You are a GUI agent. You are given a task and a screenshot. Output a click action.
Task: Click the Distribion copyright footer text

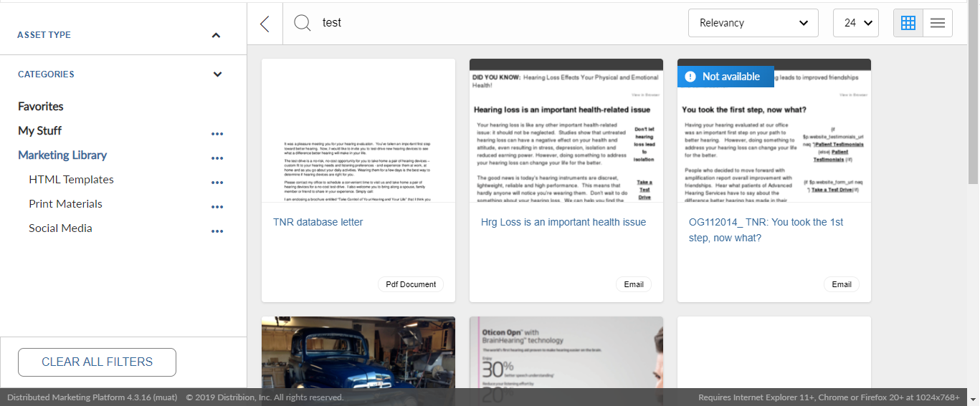[265, 397]
